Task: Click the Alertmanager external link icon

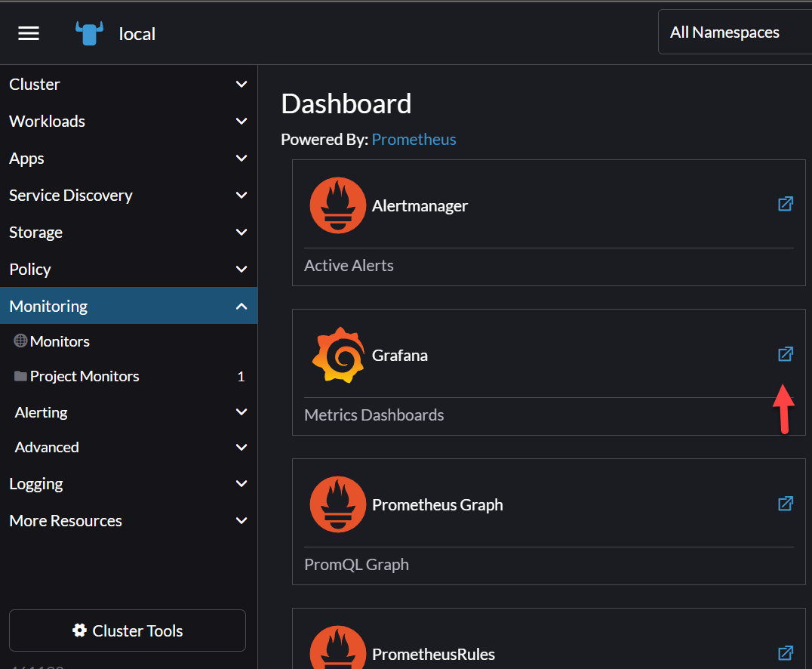Action: (x=786, y=204)
